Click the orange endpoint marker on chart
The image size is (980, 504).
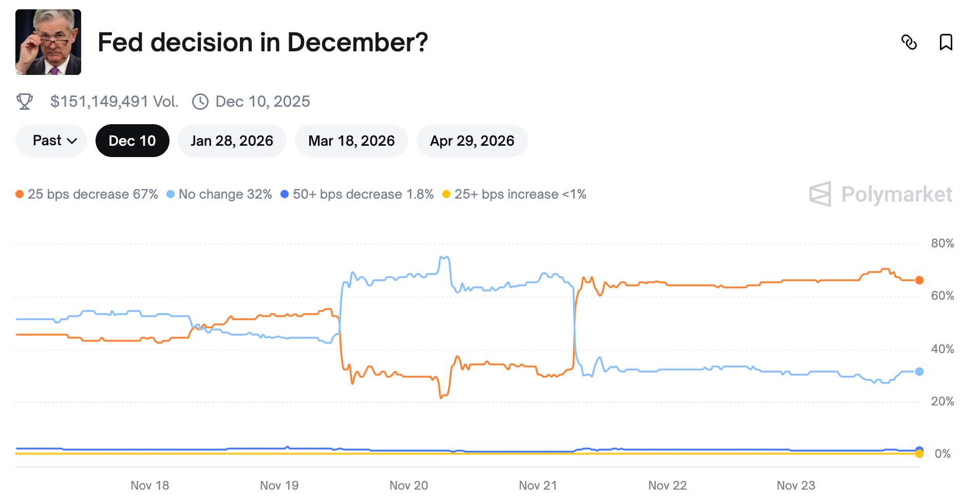point(919,280)
